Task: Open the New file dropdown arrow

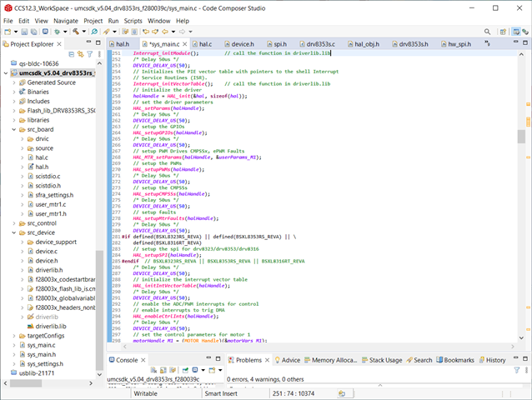Action: pyautogui.click(x=16, y=32)
